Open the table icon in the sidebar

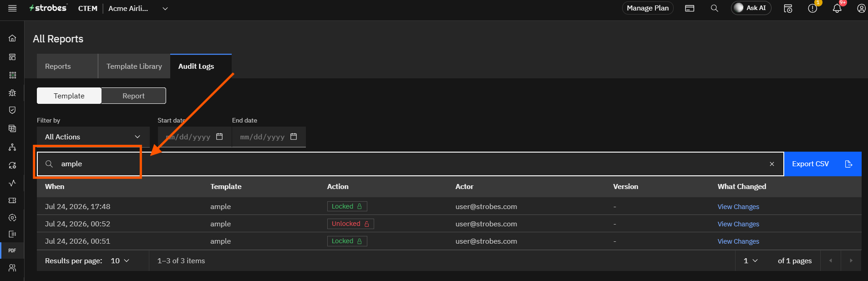point(12,128)
